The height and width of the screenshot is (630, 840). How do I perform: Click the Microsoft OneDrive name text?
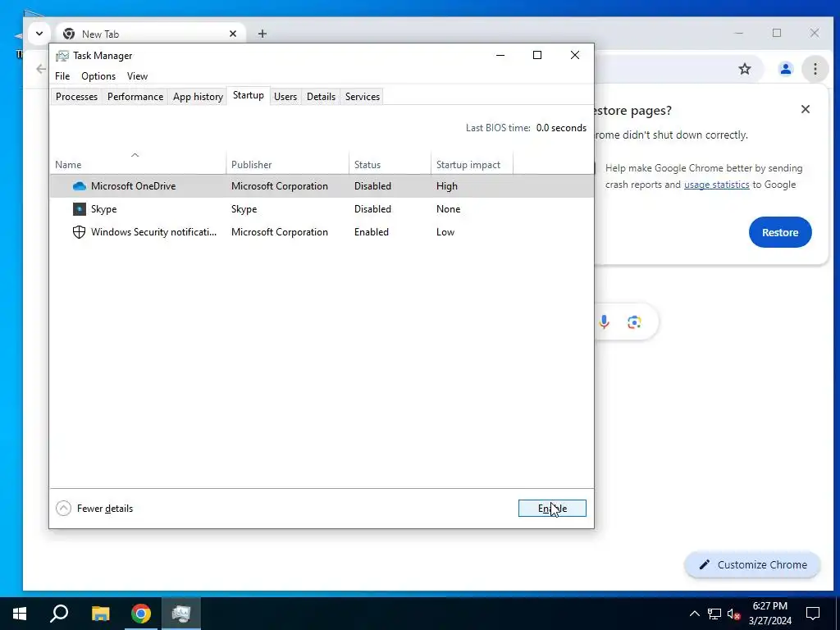(134, 186)
